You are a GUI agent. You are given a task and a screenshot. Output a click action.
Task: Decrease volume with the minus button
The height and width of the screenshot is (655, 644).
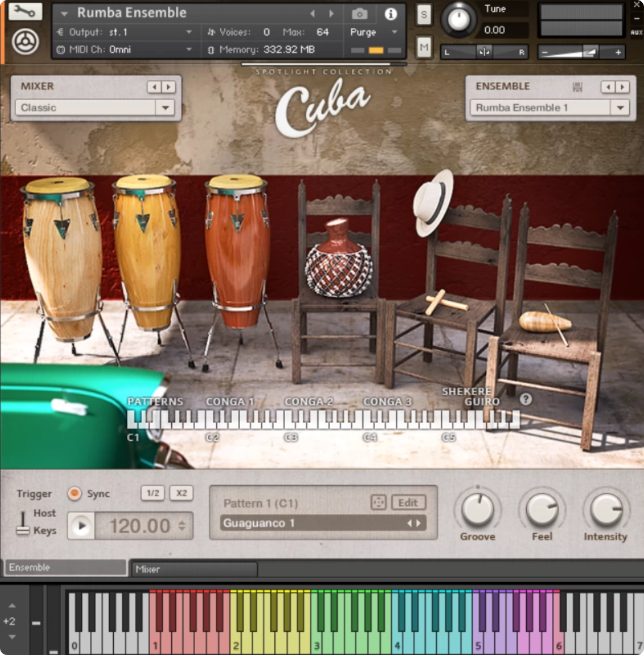(544, 52)
